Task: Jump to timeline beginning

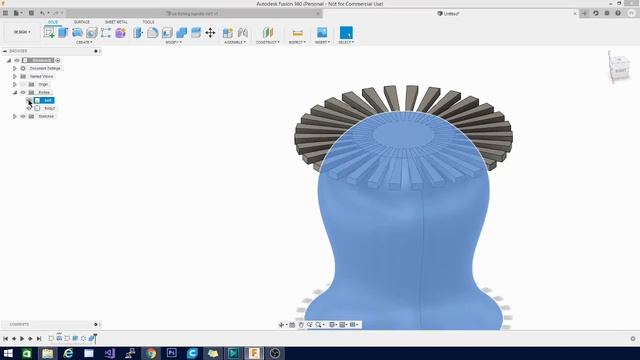Action: click(x=5, y=338)
